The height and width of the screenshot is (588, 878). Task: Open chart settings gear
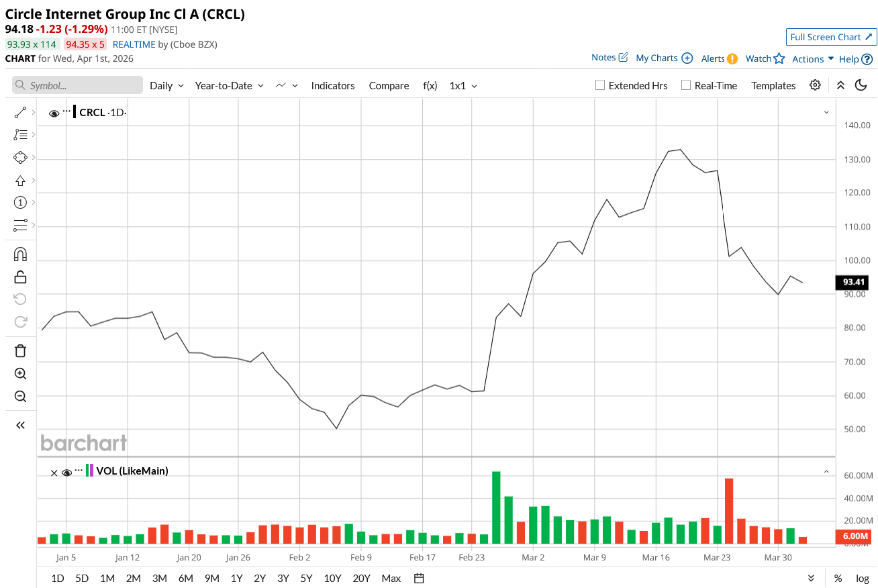coord(815,85)
